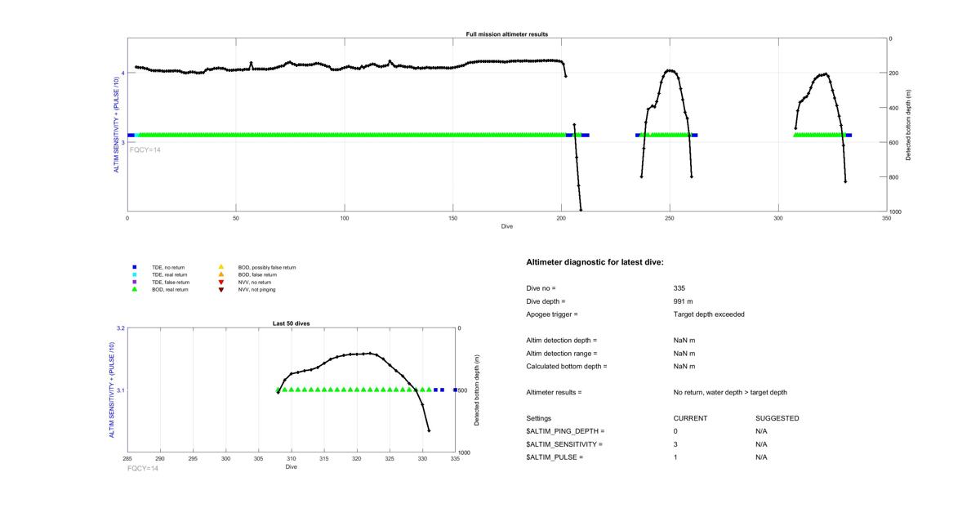This screenshot has width=980, height=508.
Task: Click the red triangle 'NVV, no return' legend marker
Action: 220,282
